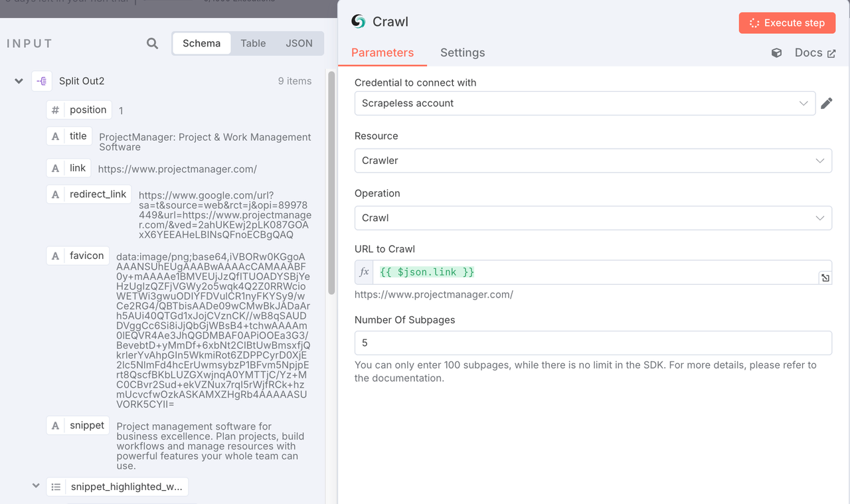Click the title field pill
Image resolution: width=850 pixels, height=504 pixels.
click(70, 136)
